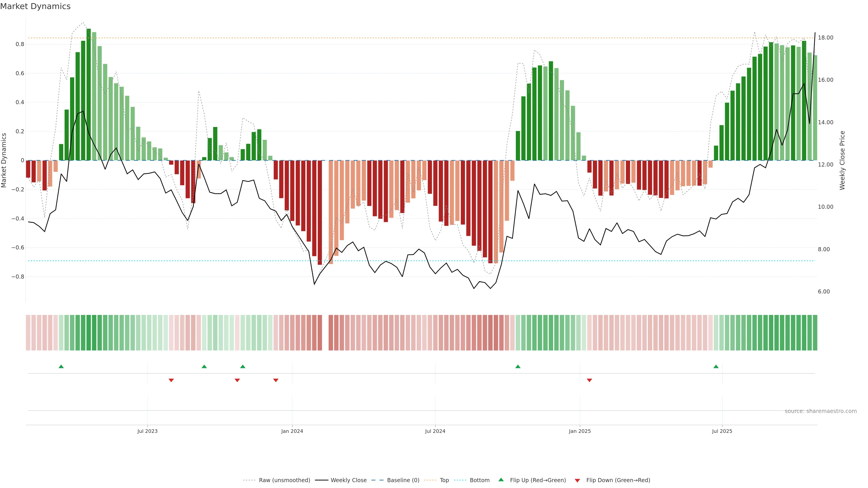Click the last Flip Up marker before Jul 2025

point(716,366)
